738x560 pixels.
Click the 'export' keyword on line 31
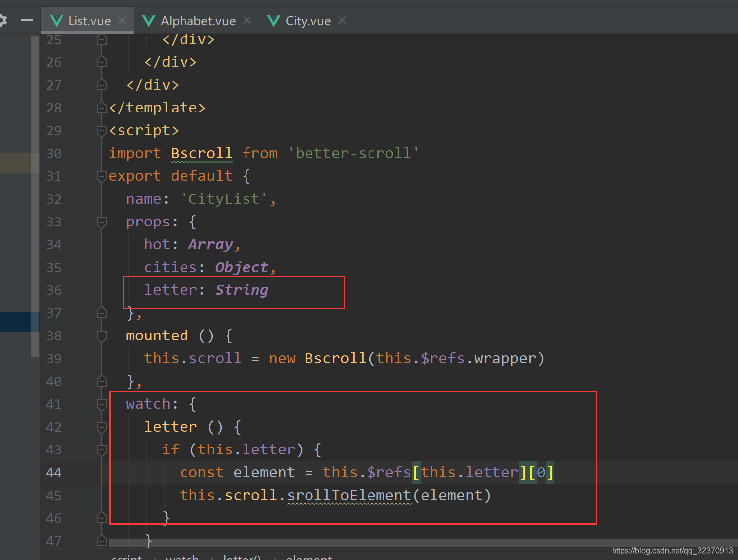click(x=134, y=176)
